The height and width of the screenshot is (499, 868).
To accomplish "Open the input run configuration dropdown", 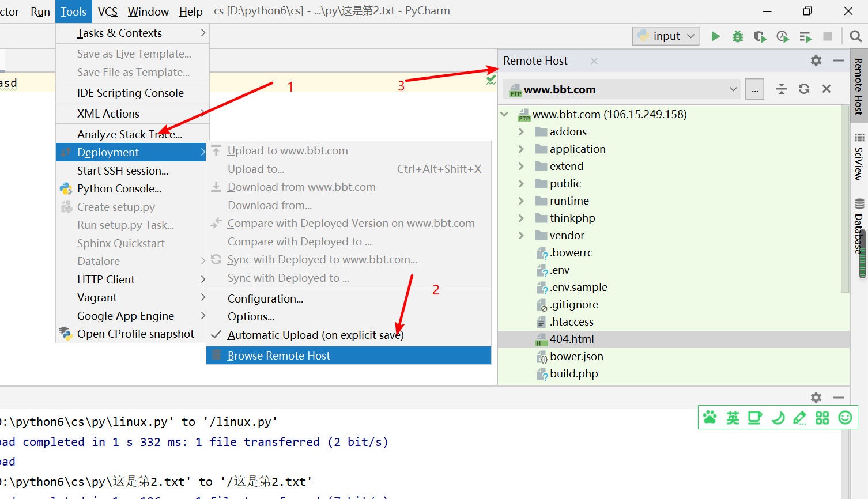I will click(666, 36).
